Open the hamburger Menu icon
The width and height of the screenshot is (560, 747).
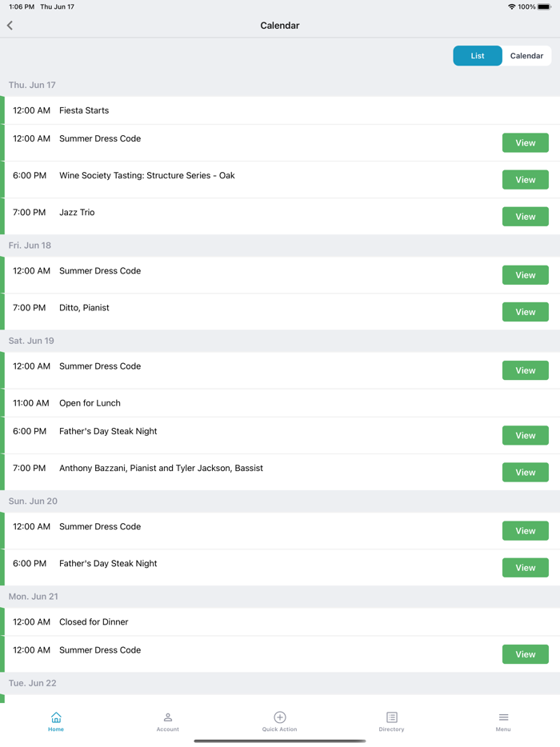coord(503,717)
